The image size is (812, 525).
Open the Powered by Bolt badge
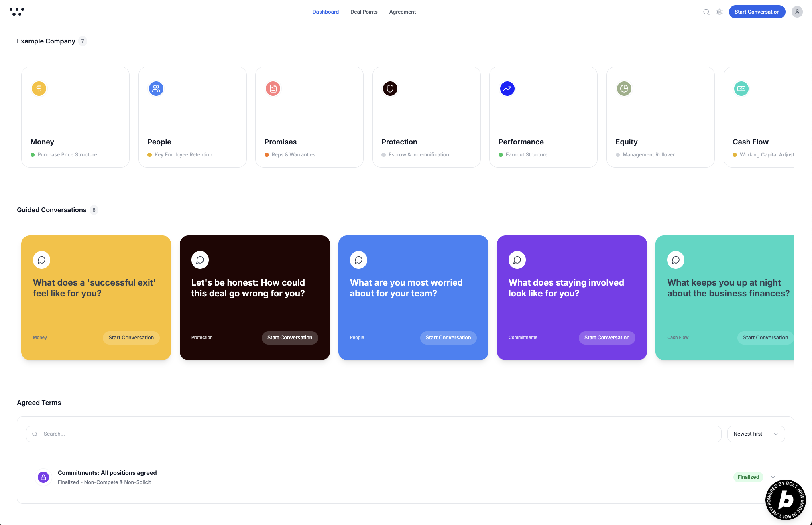(x=786, y=500)
